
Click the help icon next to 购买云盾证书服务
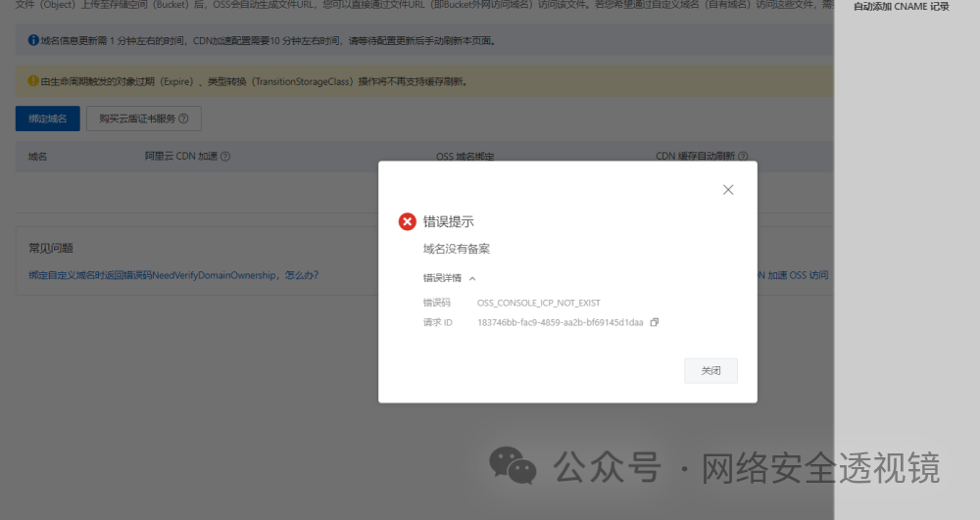[184, 118]
